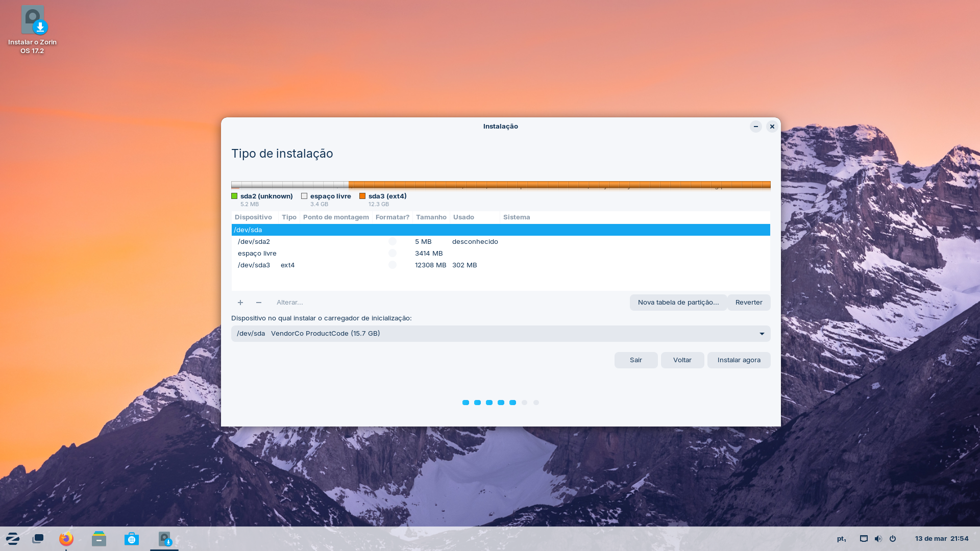Open the pt keyboard layout indicator
Image resolution: width=980 pixels, height=551 pixels.
click(842, 539)
